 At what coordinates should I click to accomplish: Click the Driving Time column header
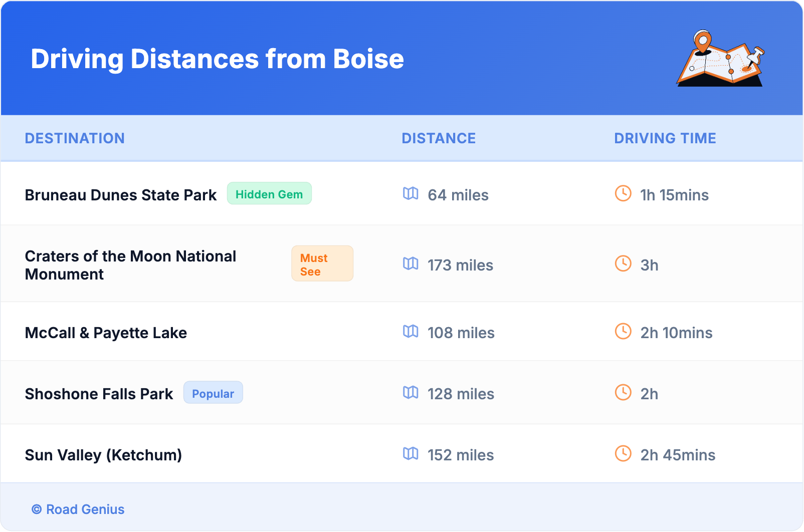(665, 138)
